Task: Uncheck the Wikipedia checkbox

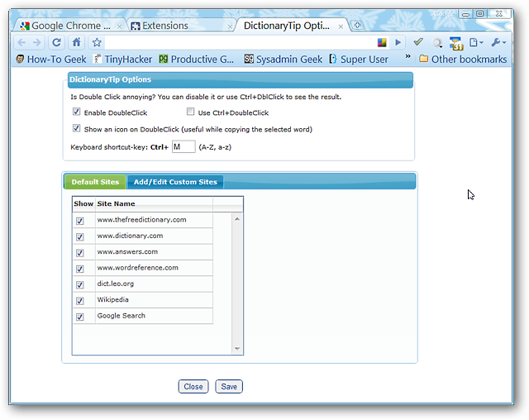Action: (80, 301)
